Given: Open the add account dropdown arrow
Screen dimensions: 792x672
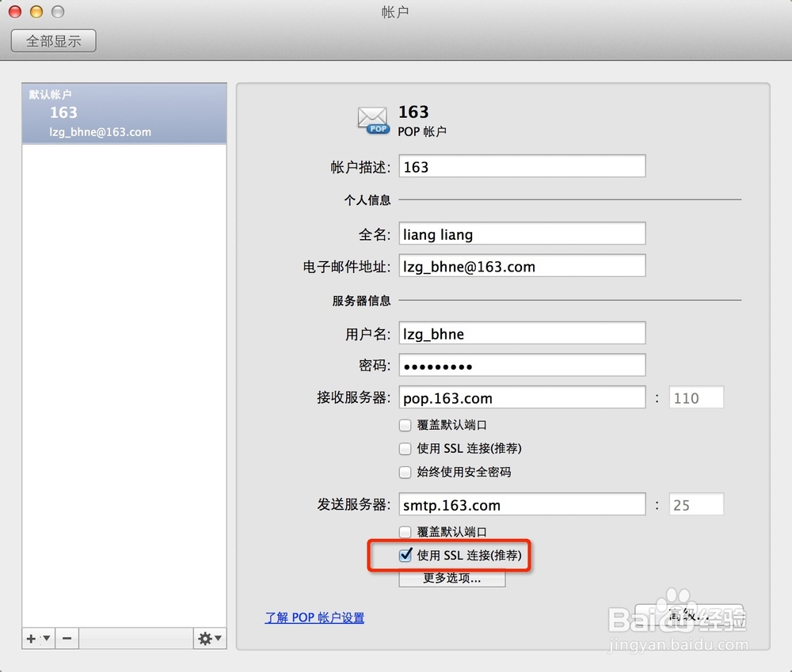Looking at the screenshot, I should tap(47, 638).
